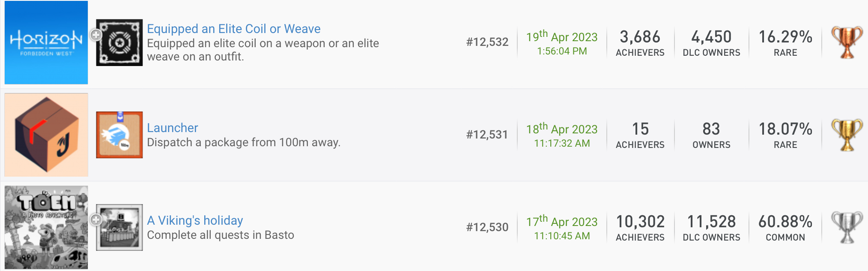Screen dimensions: 868x271
Task: Expand the TOEM trophy plus icon
Action: pyautogui.click(x=96, y=220)
